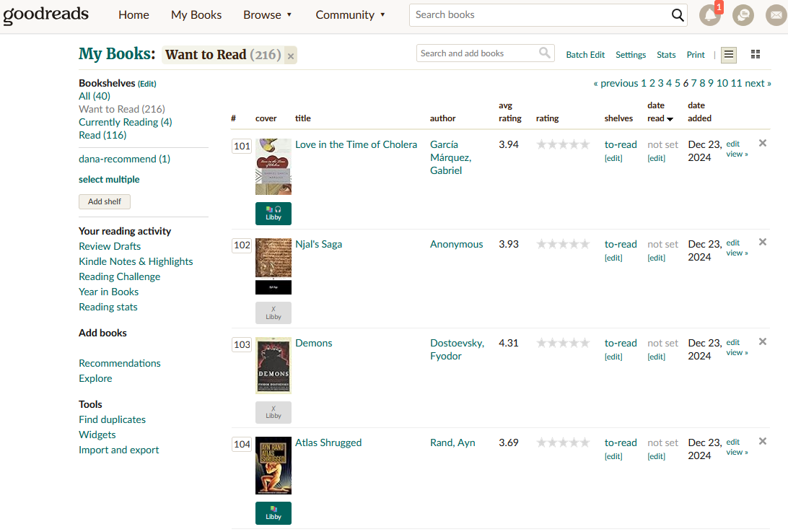The image size is (788, 532).
Task: Open the discussions speech bubble icon
Action: tap(743, 15)
